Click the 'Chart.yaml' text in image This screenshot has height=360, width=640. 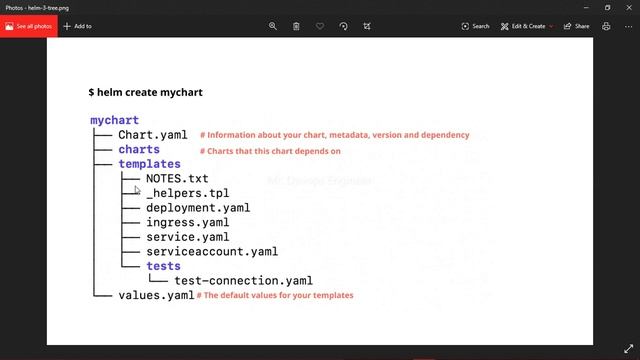(153, 135)
